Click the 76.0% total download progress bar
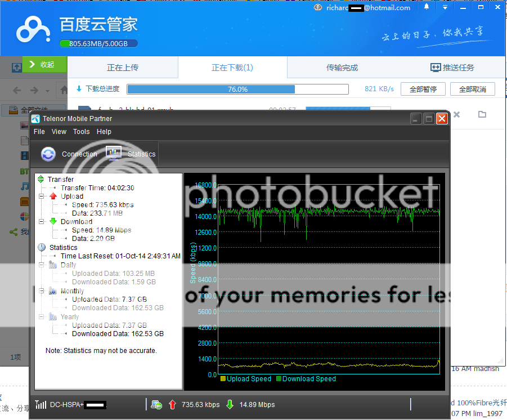507x420 pixels. (237, 89)
